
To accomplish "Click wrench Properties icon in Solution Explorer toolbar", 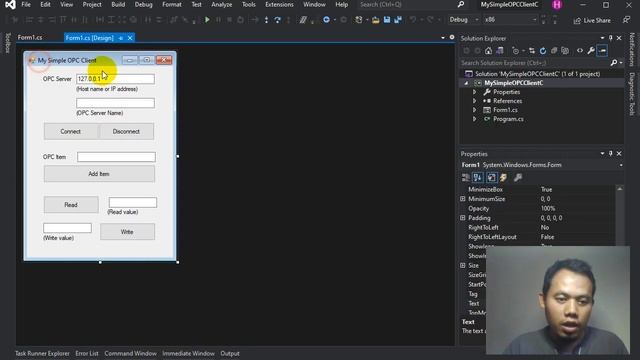I will [591, 51].
